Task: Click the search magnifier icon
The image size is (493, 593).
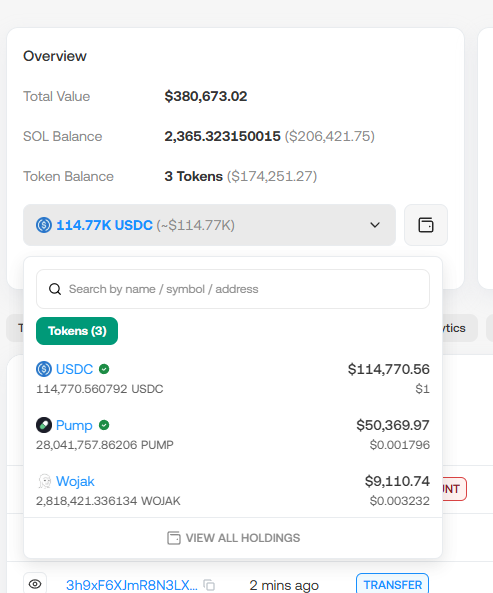Action: (x=55, y=289)
